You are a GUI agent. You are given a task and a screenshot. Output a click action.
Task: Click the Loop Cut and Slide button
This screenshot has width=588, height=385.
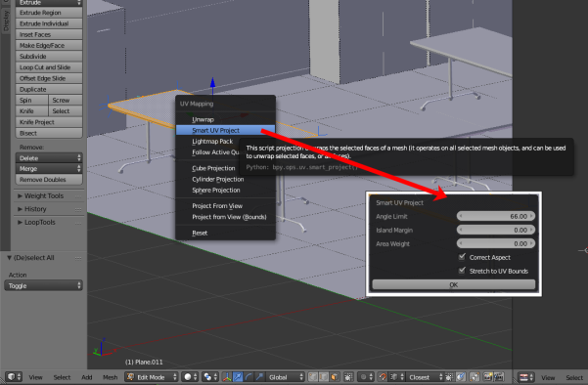pos(49,67)
